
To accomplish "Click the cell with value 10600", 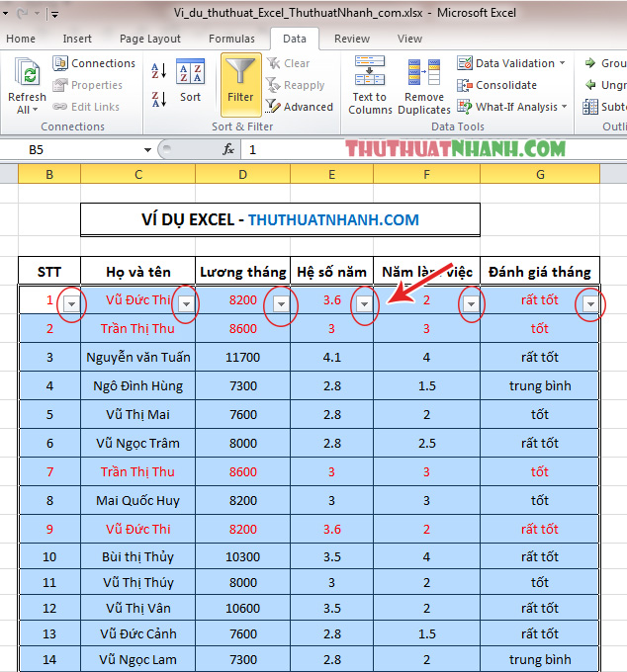I will tap(242, 608).
